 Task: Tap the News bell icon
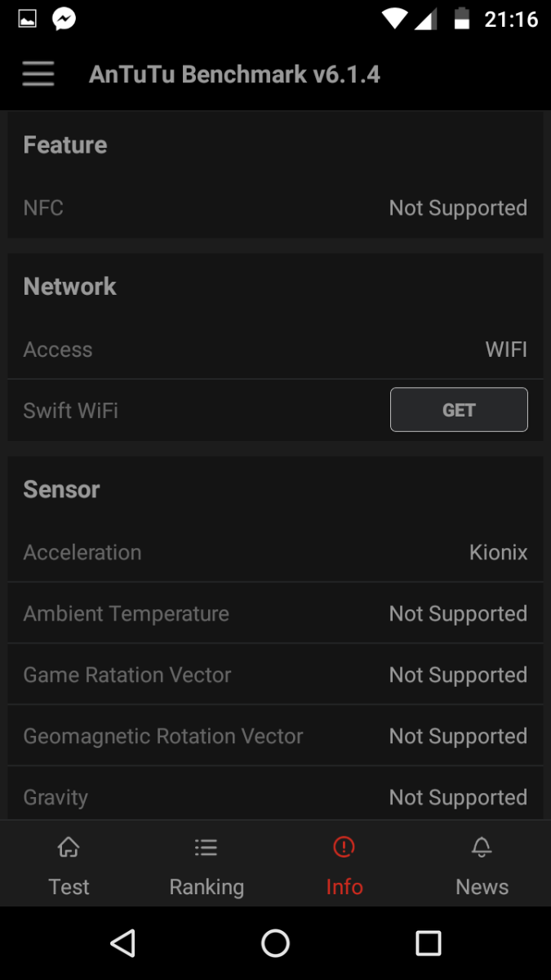tap(482, 848)
